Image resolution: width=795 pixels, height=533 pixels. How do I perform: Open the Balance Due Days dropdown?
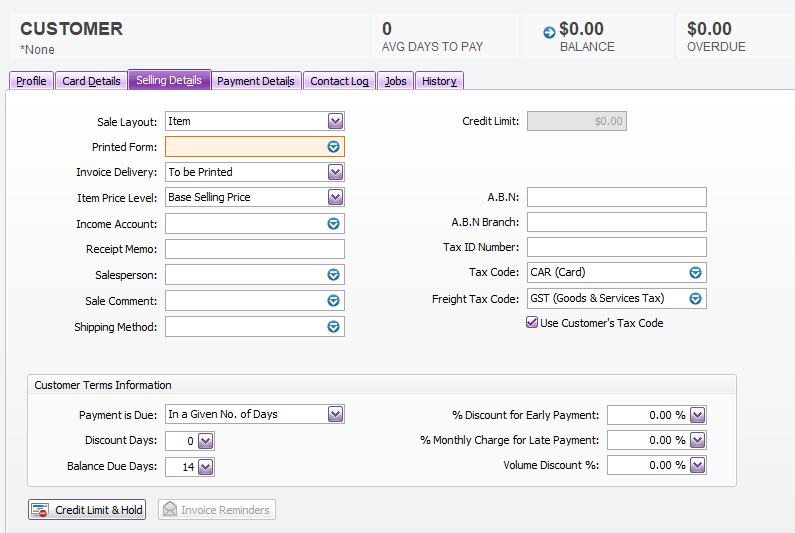tap(205, 467)
